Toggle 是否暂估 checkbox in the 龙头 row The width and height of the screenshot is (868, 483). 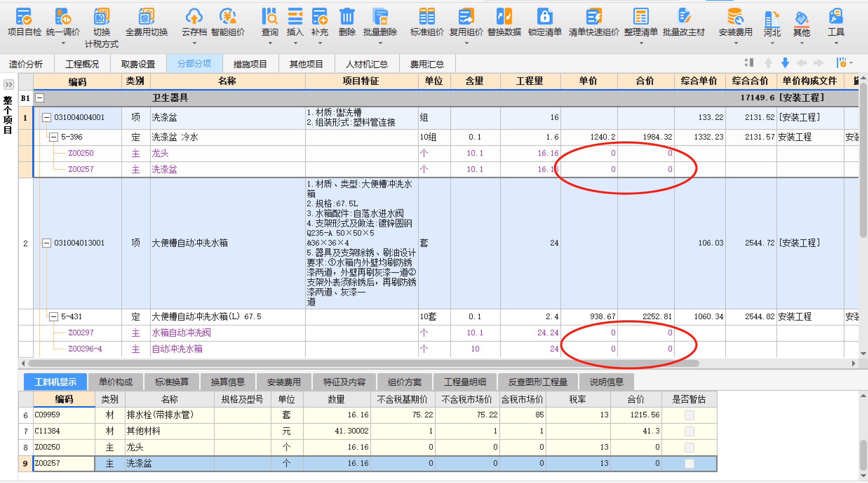(x=689, y=447)
